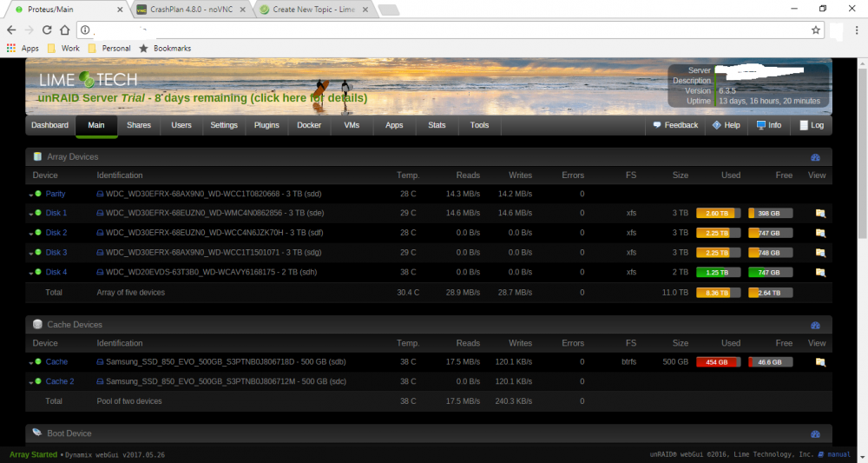Click the page vertical scrollbar
The width and height of the screenshot is (868, 463).
[x=863, y=153]
